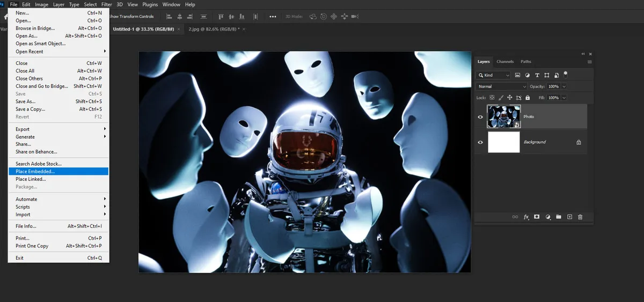Toggle lock all icon
The height and width of the screenshot is (302, 644).
pos(528,98)
